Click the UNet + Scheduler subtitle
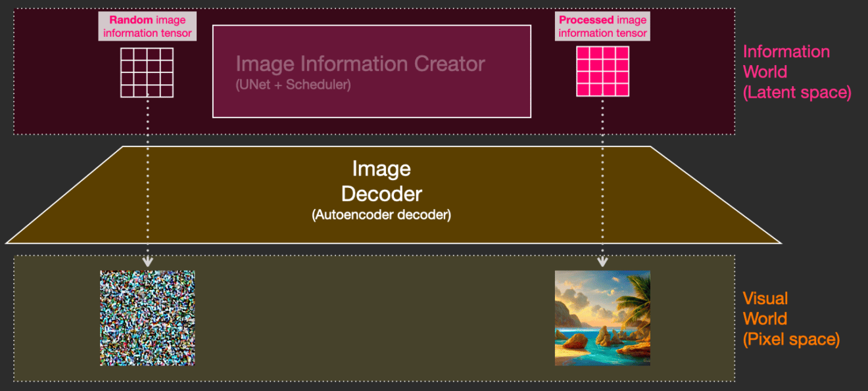 point(293,85)
